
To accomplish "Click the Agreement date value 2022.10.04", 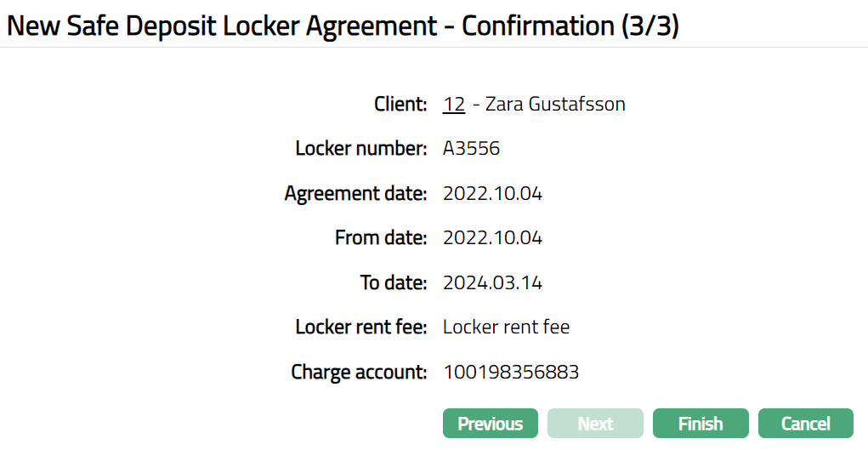I will click(x=492, y=194).
